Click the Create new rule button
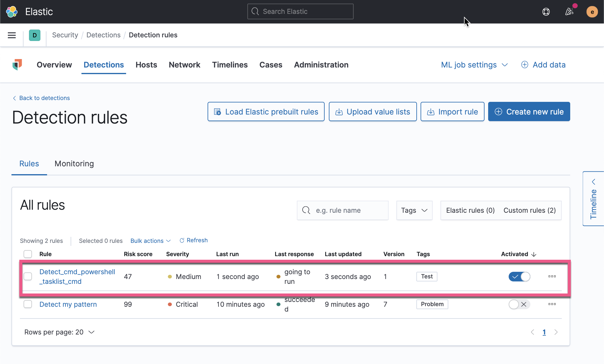This screenshot has width=604, height=364. click(529, 111)
